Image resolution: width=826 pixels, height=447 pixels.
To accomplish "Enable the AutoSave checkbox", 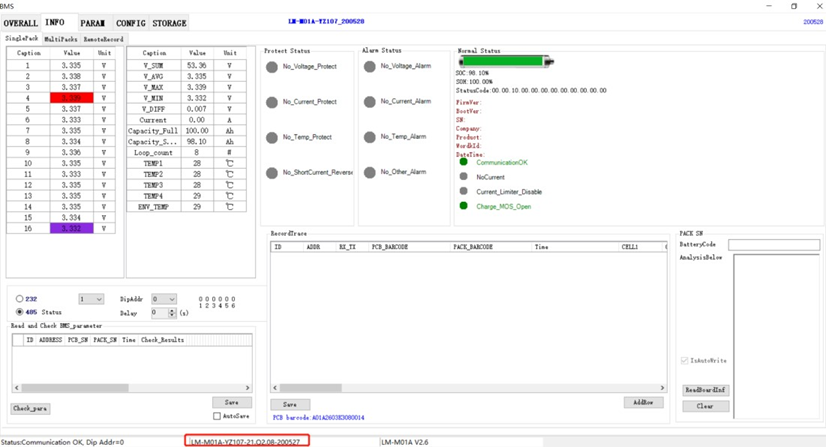I will pos(217,416).
